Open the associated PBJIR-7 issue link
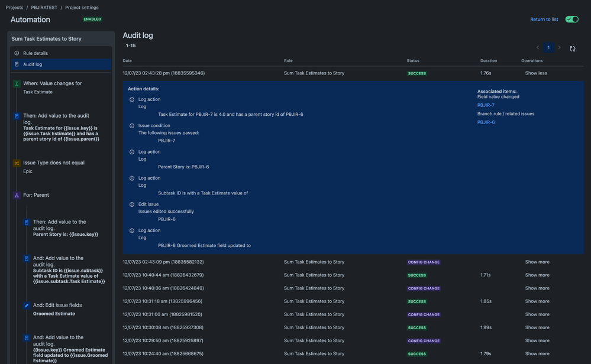Viewport: 591px width, 364px height. [x=486, y=105]
